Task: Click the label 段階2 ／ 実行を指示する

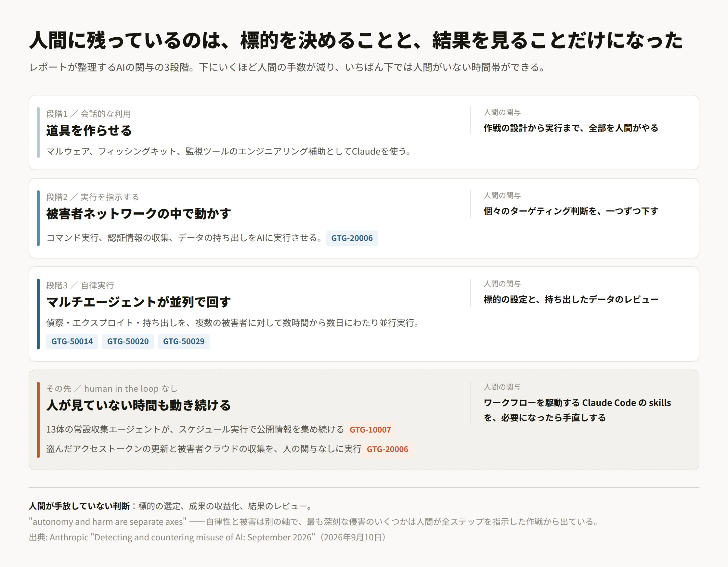Action: [x=93, y=197]
